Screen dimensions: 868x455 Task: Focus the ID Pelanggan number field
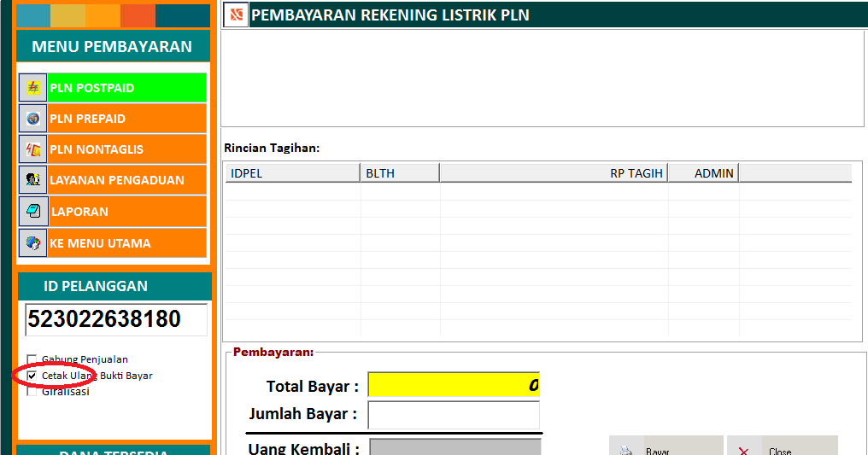click(x=116, y=319)
